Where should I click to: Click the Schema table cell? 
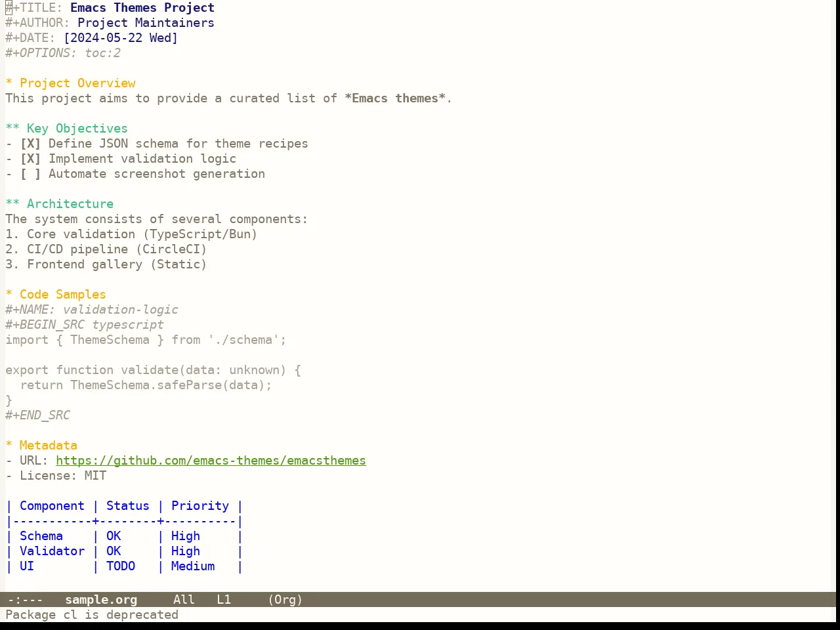pos(41,536)
